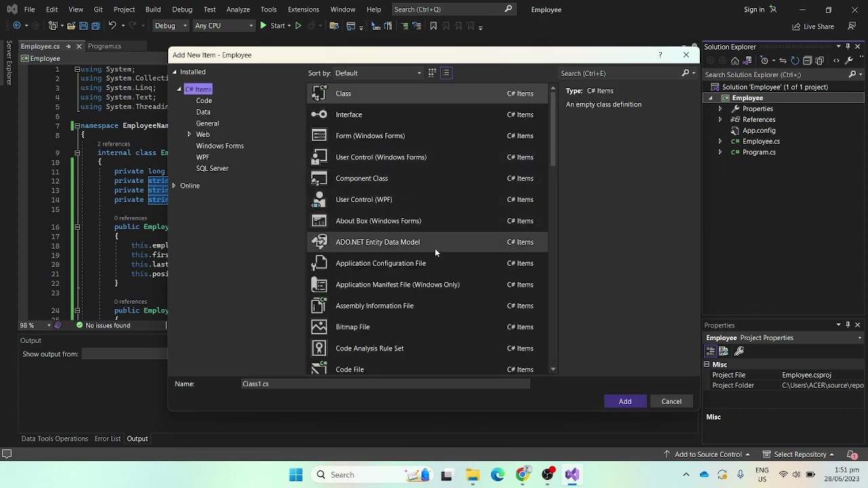Pick Code Analysis Rule Set template
868x488 pixels.
[427, 348]
